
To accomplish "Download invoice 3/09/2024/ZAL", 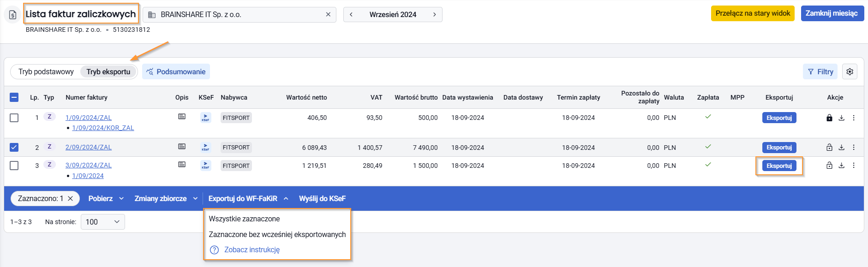I will (x=842, y=165).
